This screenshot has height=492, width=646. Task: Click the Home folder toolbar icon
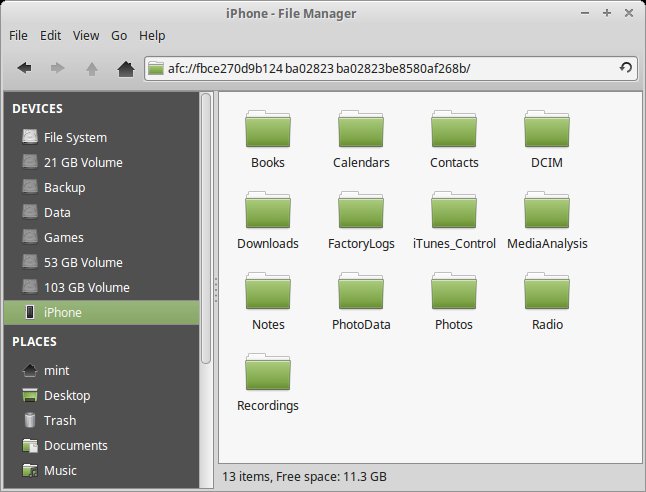pyautogui.click(x=126, y=69)
